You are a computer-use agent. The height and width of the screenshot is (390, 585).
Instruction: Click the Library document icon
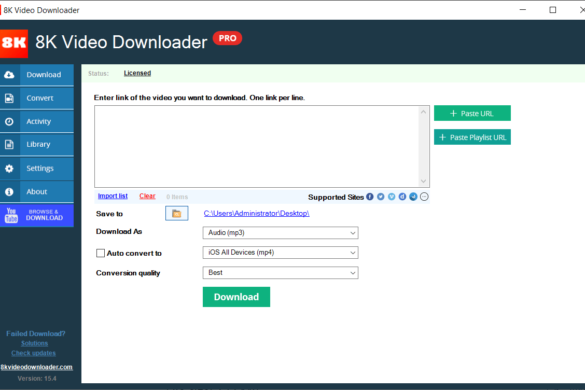click(9, 144)
